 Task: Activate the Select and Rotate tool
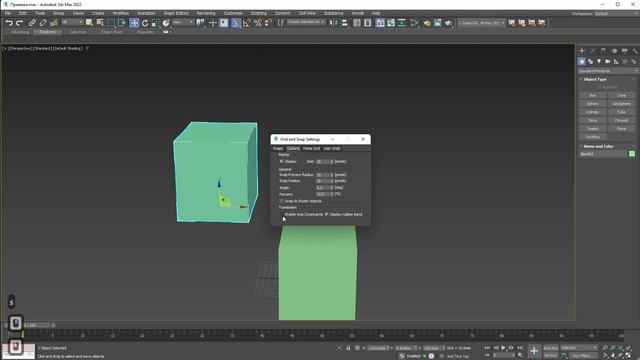point(145,23)
